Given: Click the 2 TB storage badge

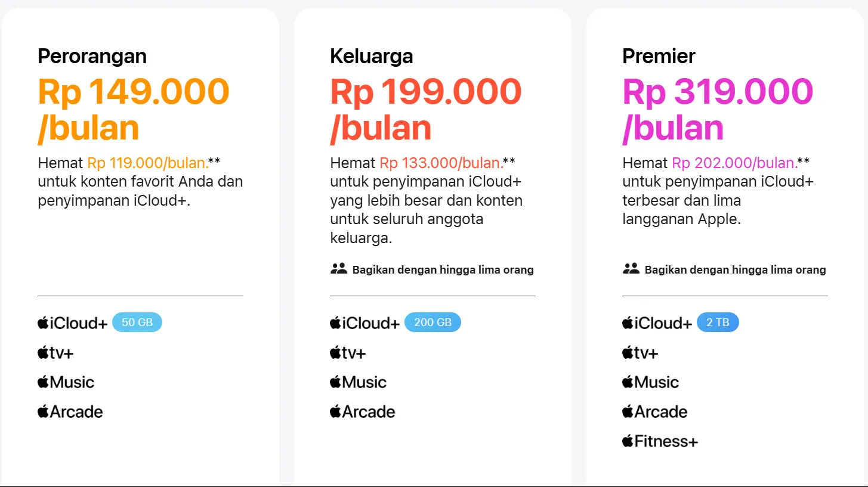Looking at the screenshot, I should [718, 322].
